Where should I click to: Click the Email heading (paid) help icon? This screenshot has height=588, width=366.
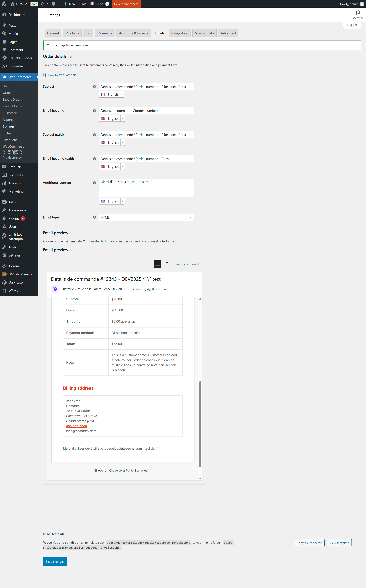pyautogui.click(x=94, y=159)
